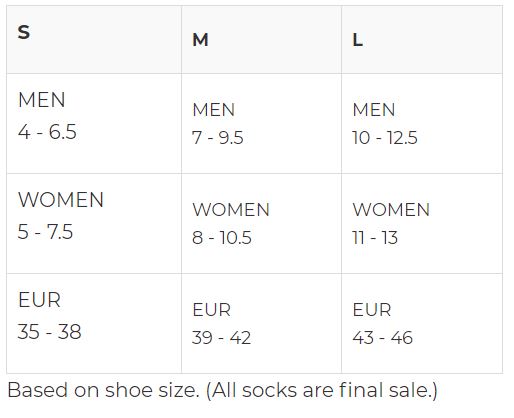Click the 'All socks are final sale' text

tap(322, 390)
